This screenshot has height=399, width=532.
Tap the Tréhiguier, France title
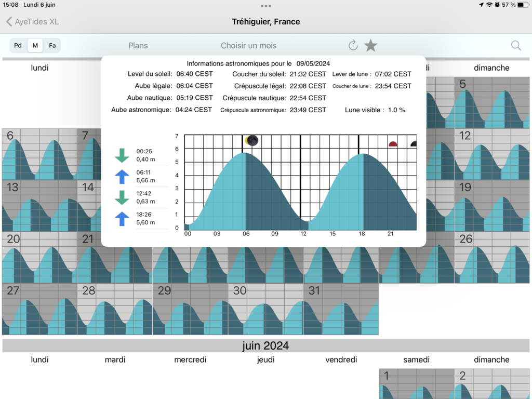[266, 22]
